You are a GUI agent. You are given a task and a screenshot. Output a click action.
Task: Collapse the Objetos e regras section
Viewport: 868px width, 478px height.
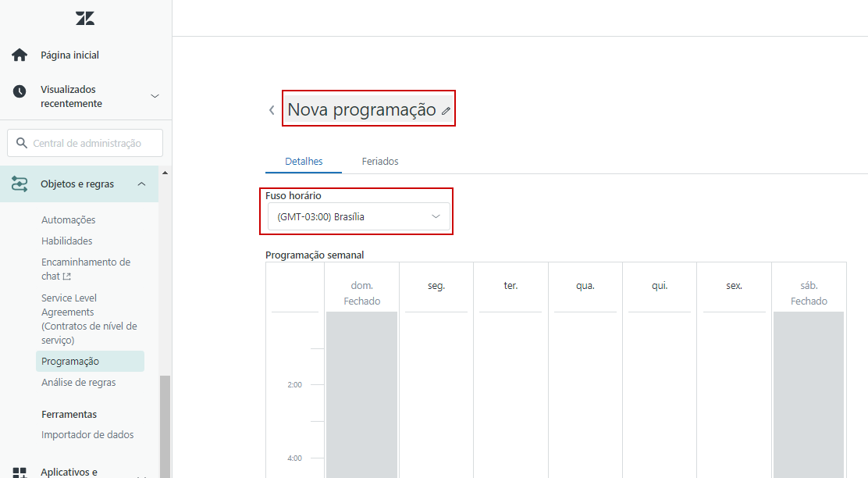[141, 184]
